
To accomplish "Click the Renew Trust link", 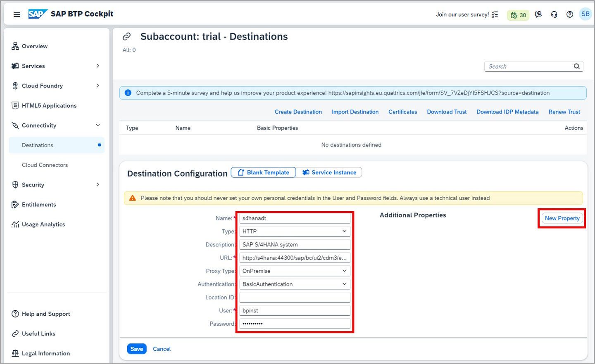I will (564, 112).
